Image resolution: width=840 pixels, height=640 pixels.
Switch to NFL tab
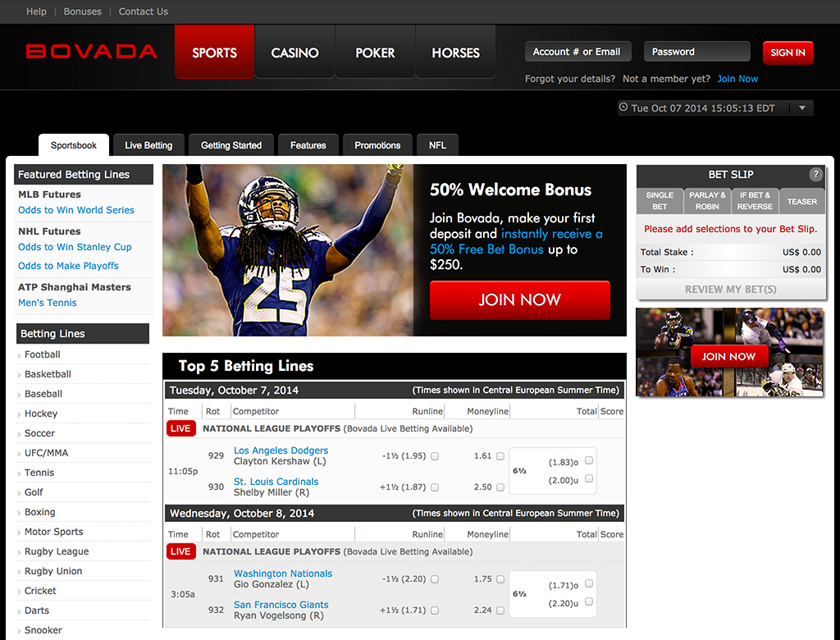[x=437, y=145]
